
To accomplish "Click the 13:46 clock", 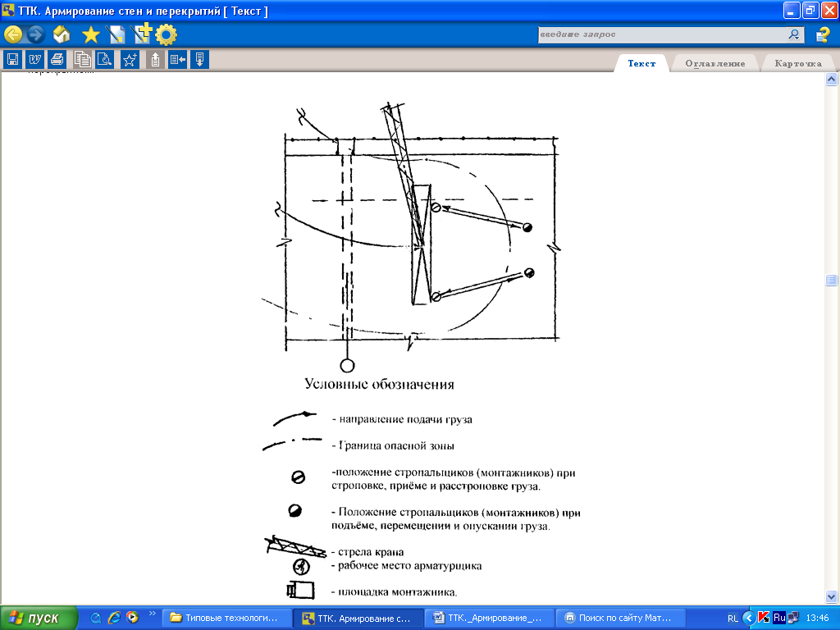I will point(818,619).
